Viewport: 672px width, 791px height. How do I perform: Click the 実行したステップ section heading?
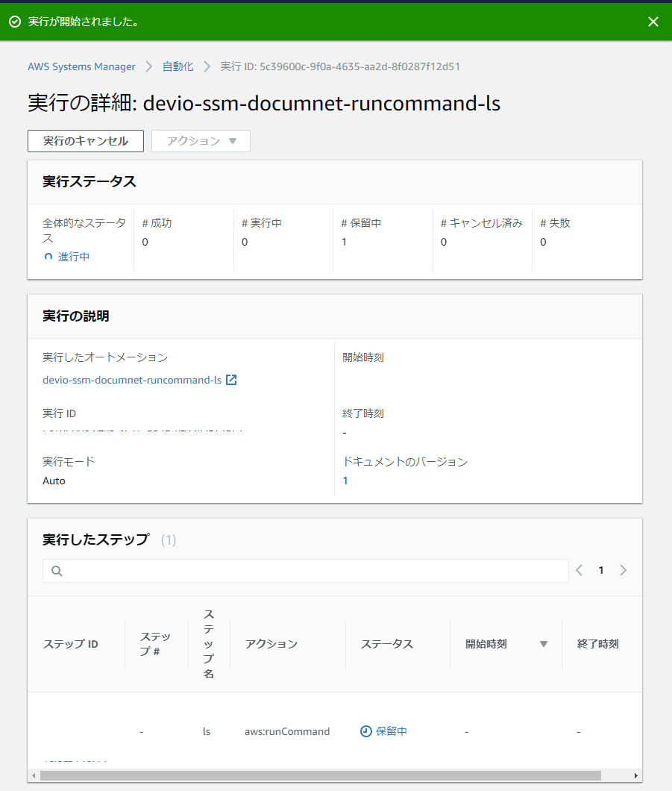(95, 540)
